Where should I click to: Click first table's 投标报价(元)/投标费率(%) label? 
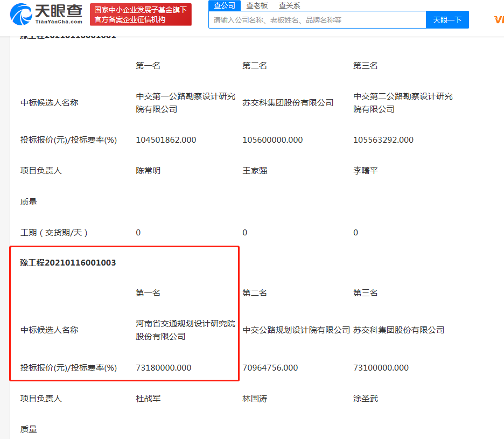68,140
